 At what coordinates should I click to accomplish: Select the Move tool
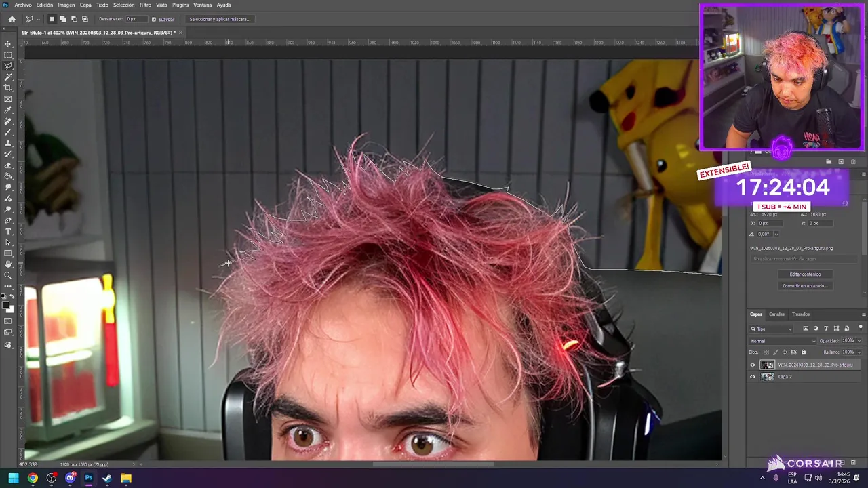(8, 44)
